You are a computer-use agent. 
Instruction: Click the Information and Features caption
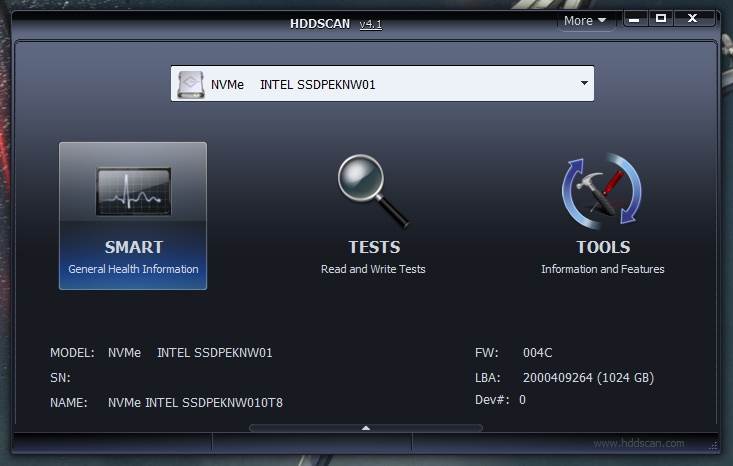[602, 269]
